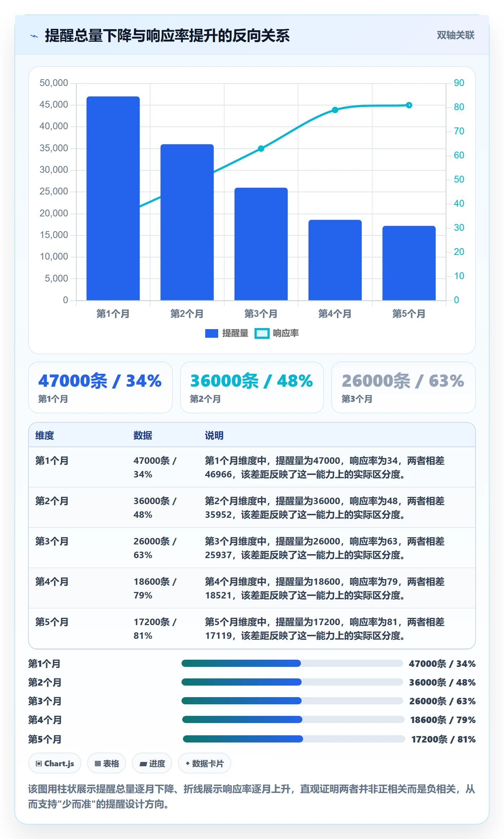Viewport: 504px width, 839px height.
Task: Click the 第5个月 bar in the chart
Action: pos(409,263)
